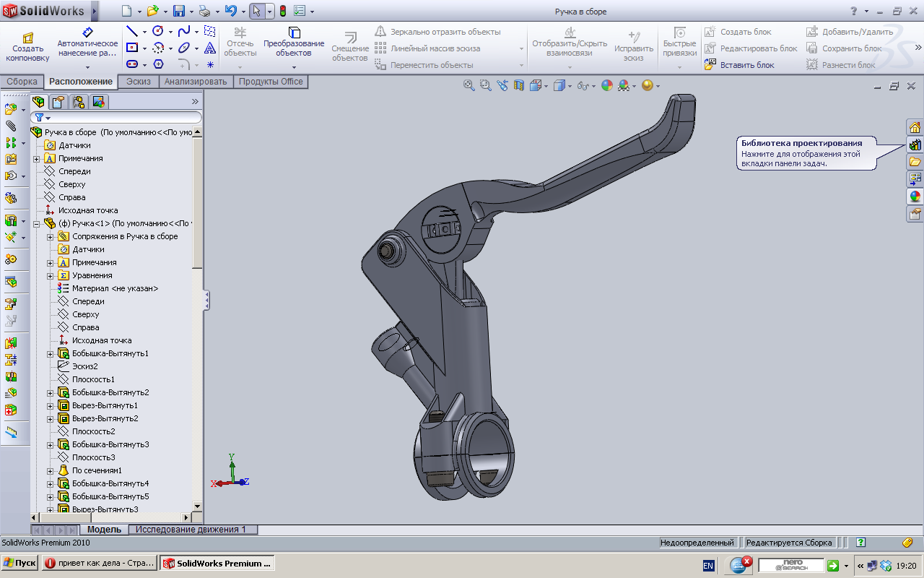Image resolution: width=924 pixels, height=578 pixels.
Task: Open the PropertyManager tab in the left panel
Action: tap(58, 102)
